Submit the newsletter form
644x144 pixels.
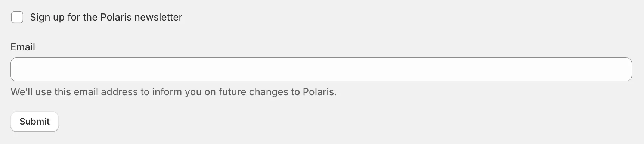(34, 122)
